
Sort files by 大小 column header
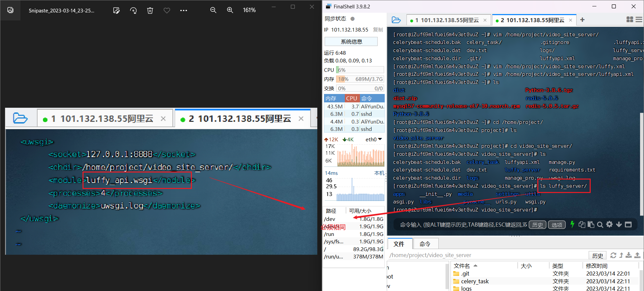533,266
